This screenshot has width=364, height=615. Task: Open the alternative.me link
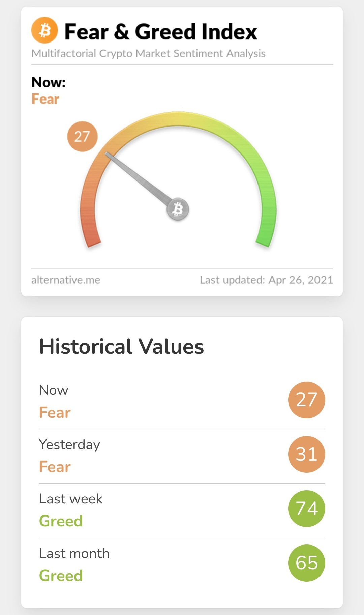pos(66,280)
